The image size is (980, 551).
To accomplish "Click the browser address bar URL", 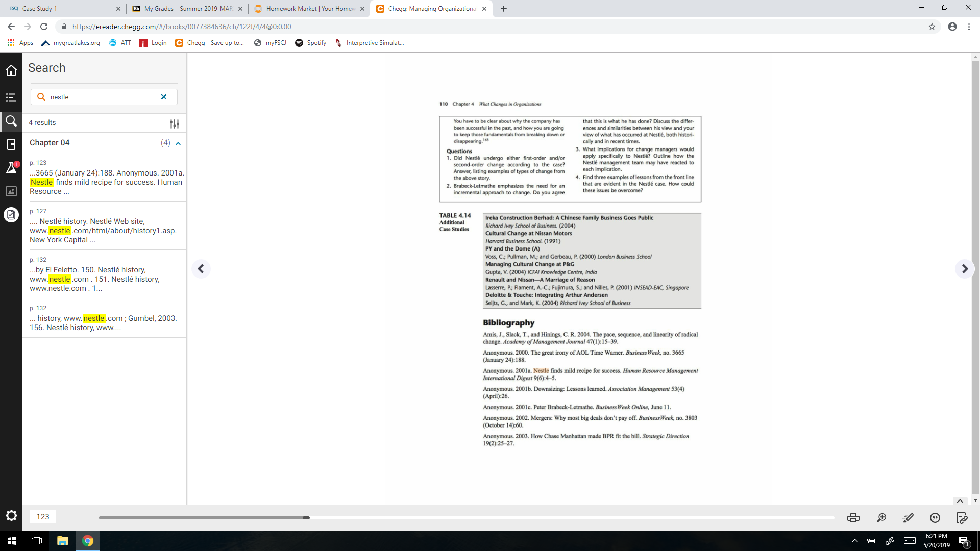I will (x=182, y=27).
